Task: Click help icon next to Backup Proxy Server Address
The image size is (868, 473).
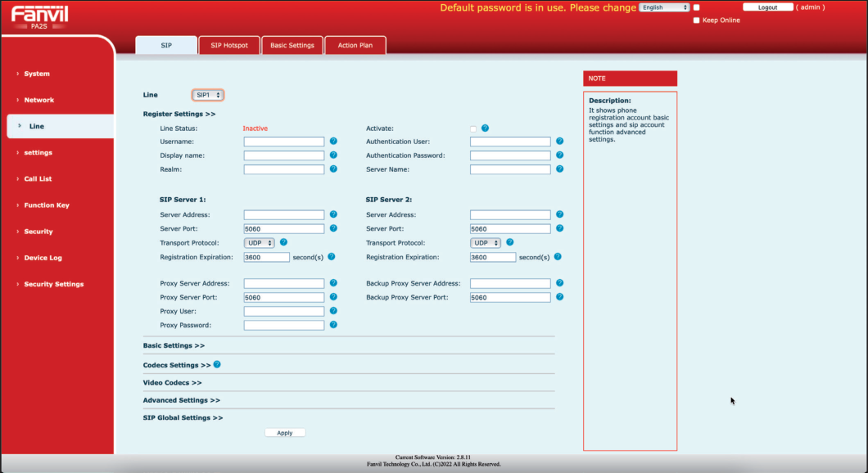Action: (559, 283)
